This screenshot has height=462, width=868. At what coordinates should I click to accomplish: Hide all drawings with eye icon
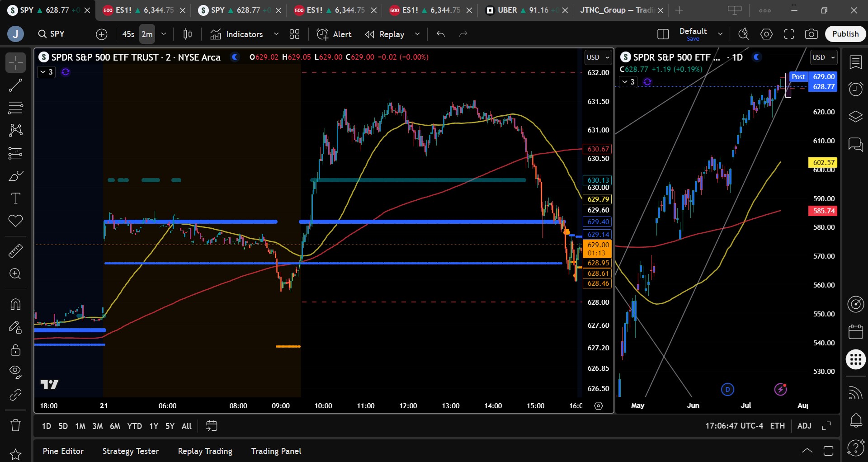click(x=15, y=372)
